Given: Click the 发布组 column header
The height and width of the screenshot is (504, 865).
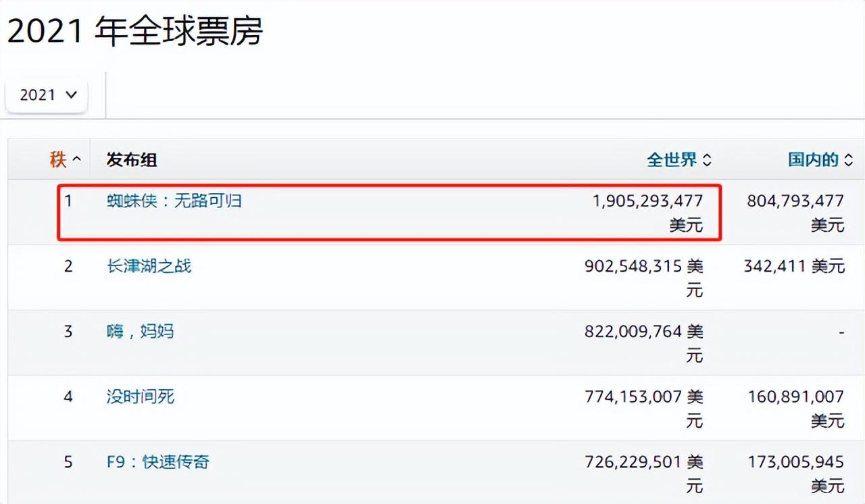Looking at the screenshot, I should tap(132, 160).
